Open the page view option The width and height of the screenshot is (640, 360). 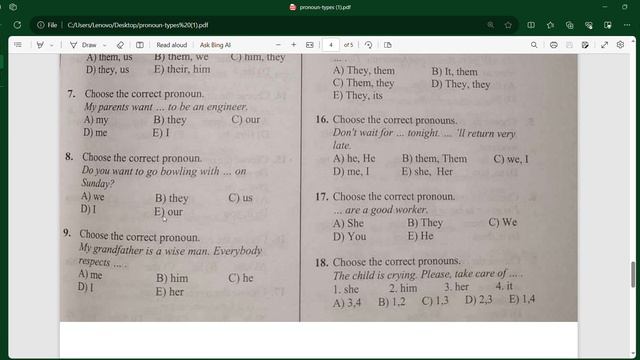click(140, 45)
